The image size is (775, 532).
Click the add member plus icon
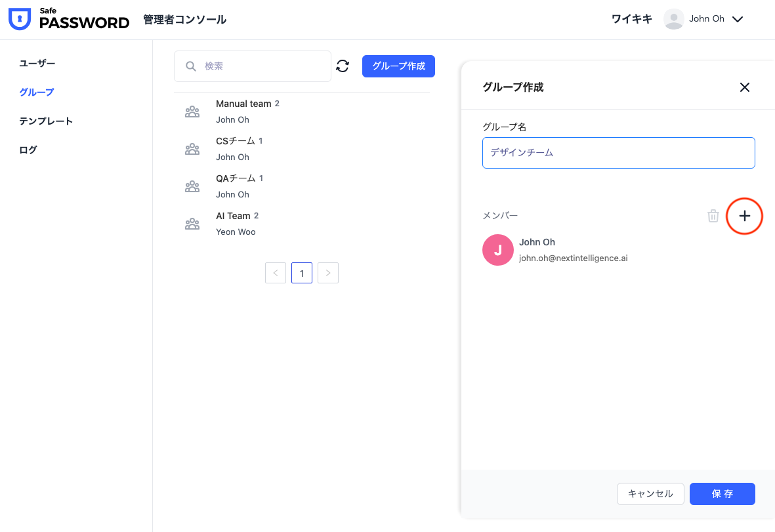(x=744, y=216)
